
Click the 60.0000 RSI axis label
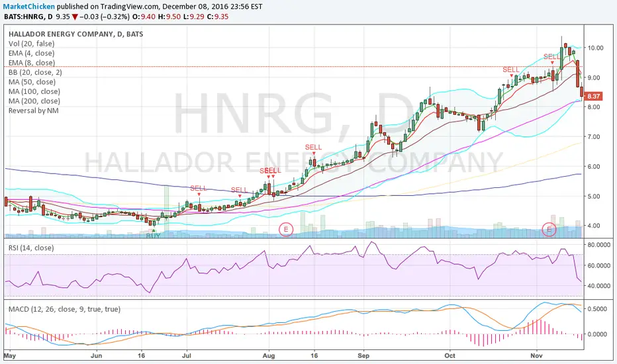599,265
